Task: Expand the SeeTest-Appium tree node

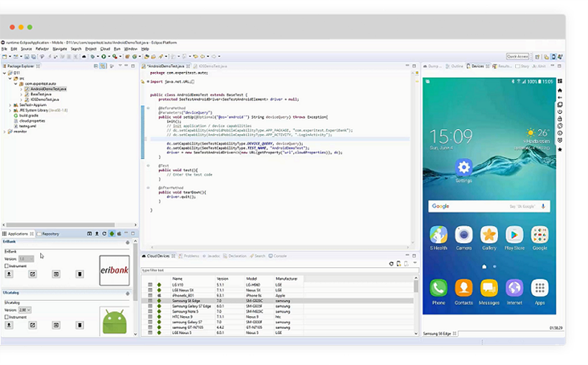Action: (x=11, y=104)
